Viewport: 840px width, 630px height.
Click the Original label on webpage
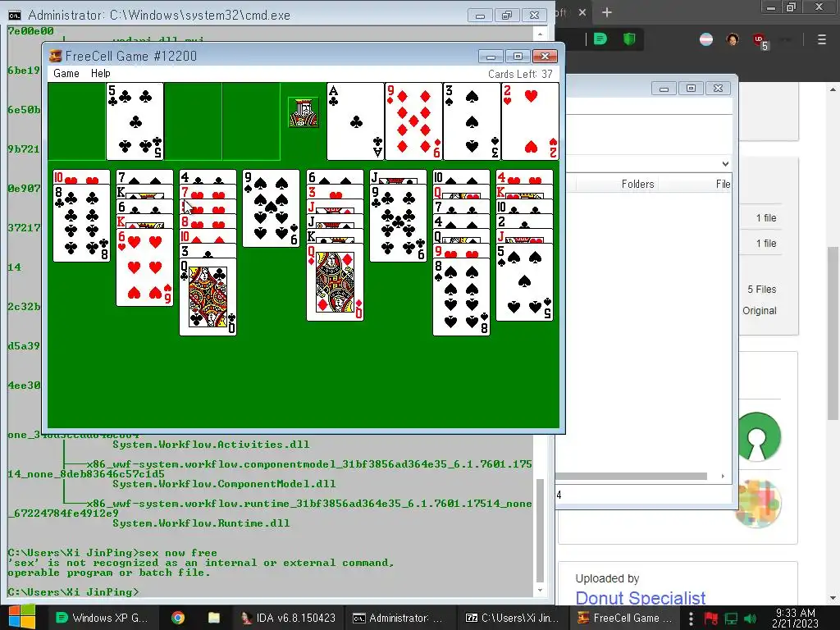[x=759, y=311]
